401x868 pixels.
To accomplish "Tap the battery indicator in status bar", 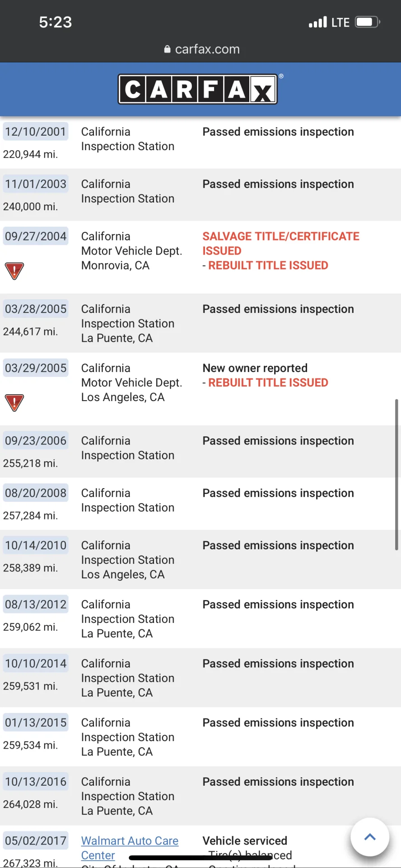I will 368,22.
